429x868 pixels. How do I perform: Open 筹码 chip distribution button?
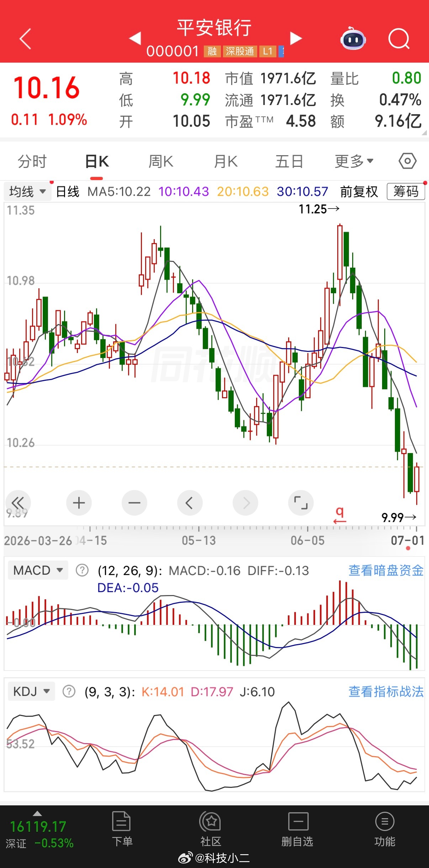click(406, 191)
